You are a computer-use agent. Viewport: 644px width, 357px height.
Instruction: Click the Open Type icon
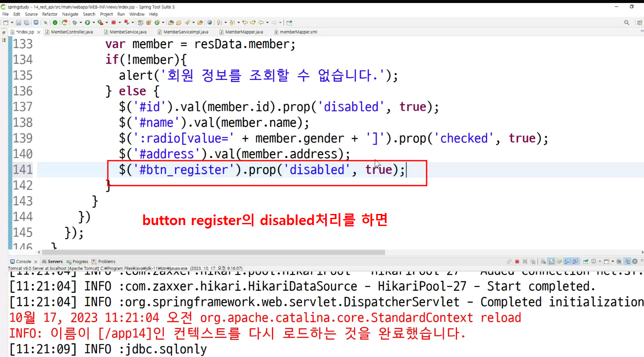coord(171,22)
